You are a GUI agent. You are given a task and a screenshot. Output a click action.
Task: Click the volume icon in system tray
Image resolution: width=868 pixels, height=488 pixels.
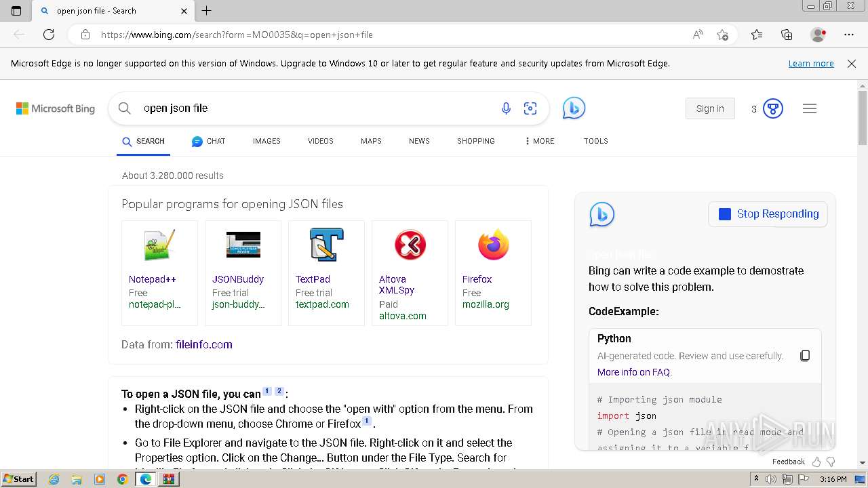click(x=771, y=479)
